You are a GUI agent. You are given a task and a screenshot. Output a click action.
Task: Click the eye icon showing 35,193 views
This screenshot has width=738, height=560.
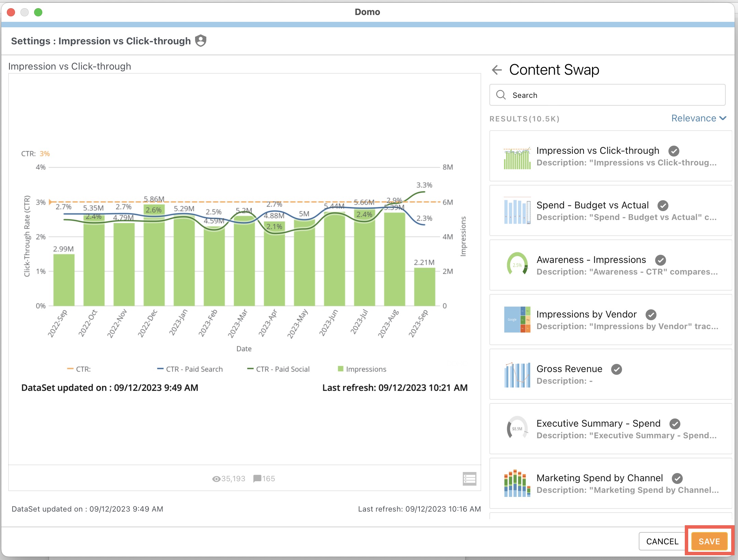216,478
